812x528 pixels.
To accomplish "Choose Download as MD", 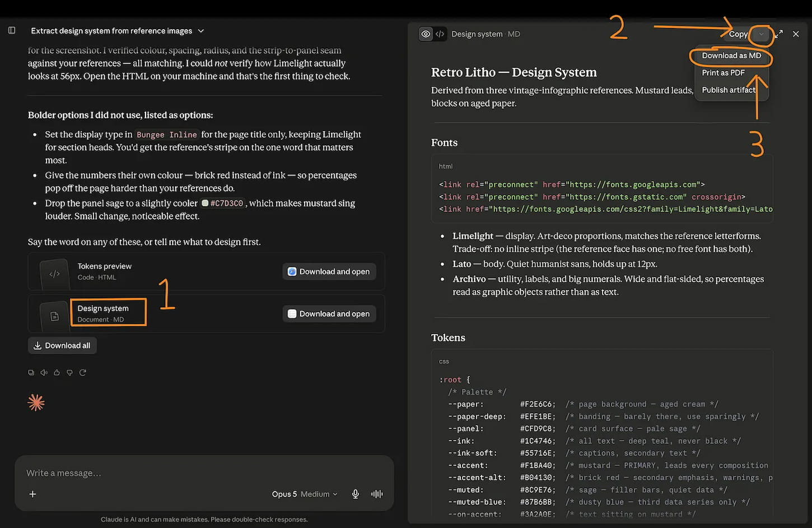I will pyautogui.click(x=731, y=55).
